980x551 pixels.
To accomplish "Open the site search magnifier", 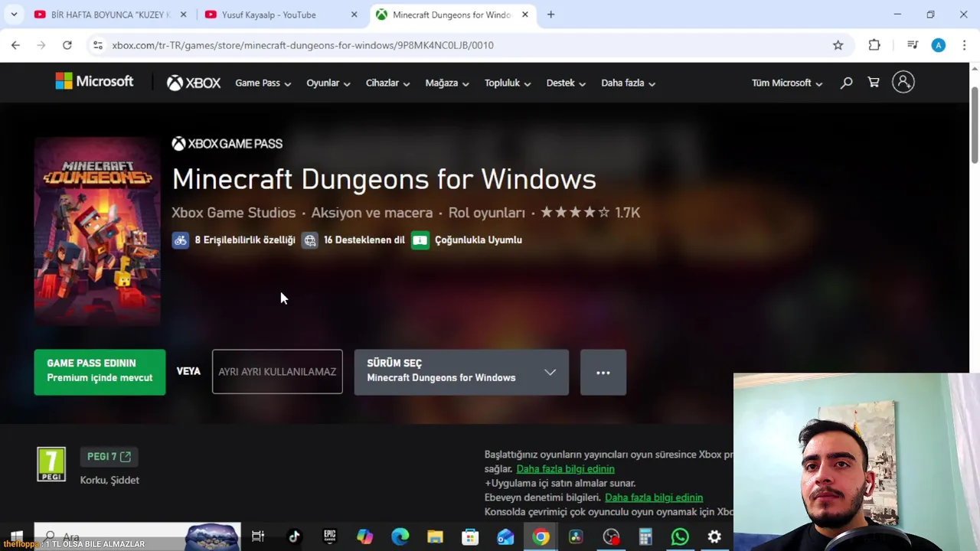I will point(846,83).
